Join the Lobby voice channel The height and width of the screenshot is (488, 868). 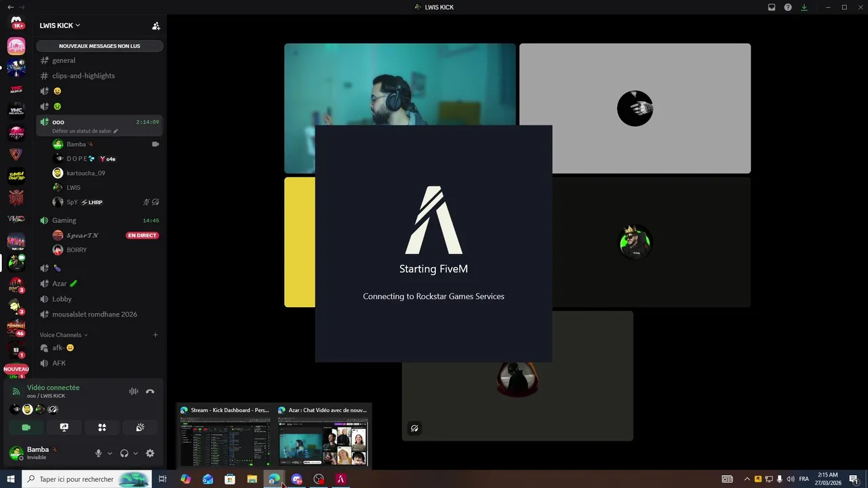tap(100, 299)
